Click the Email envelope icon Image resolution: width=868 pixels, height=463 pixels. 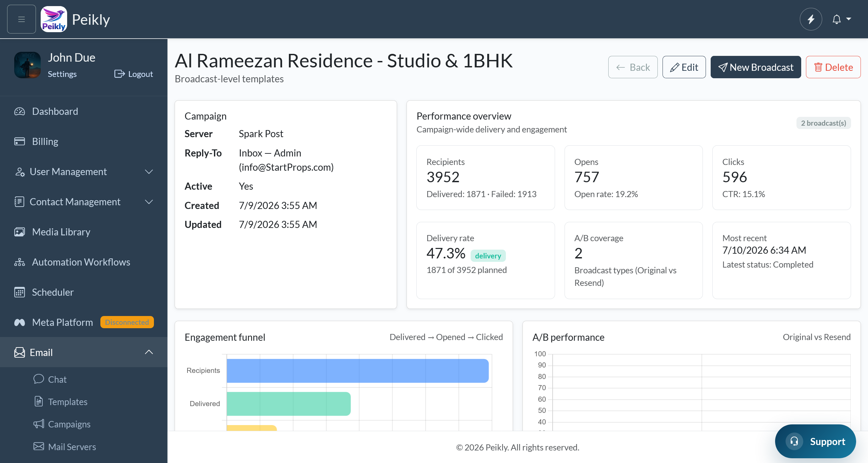pyautogui.click(x=20, y=353)
